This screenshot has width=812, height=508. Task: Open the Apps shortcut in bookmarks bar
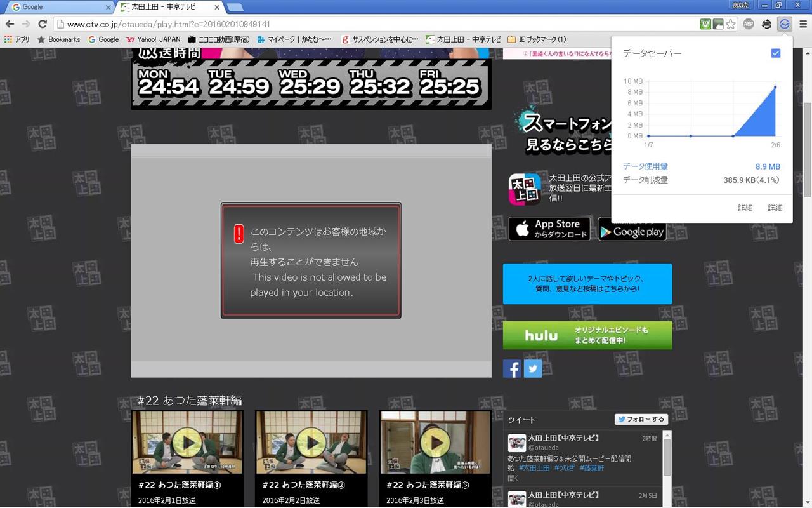17,39
